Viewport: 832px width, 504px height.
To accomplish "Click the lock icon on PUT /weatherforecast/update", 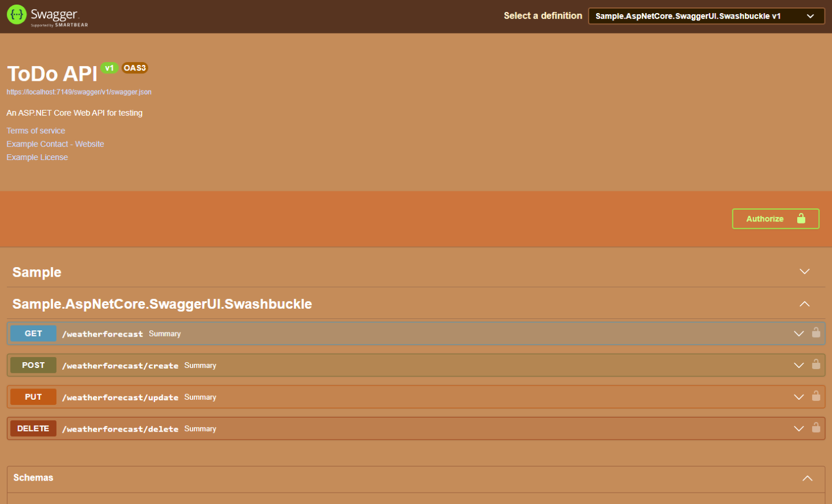I will 816,395.
